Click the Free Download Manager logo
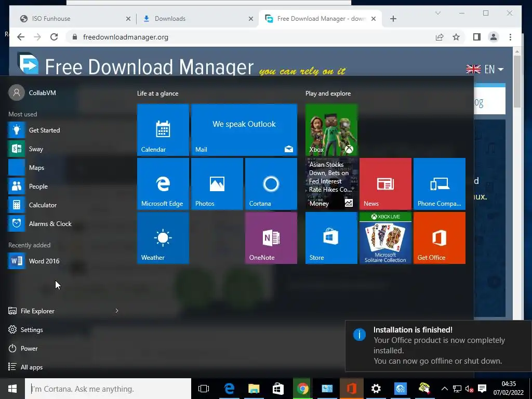 [x=28, y=63]
